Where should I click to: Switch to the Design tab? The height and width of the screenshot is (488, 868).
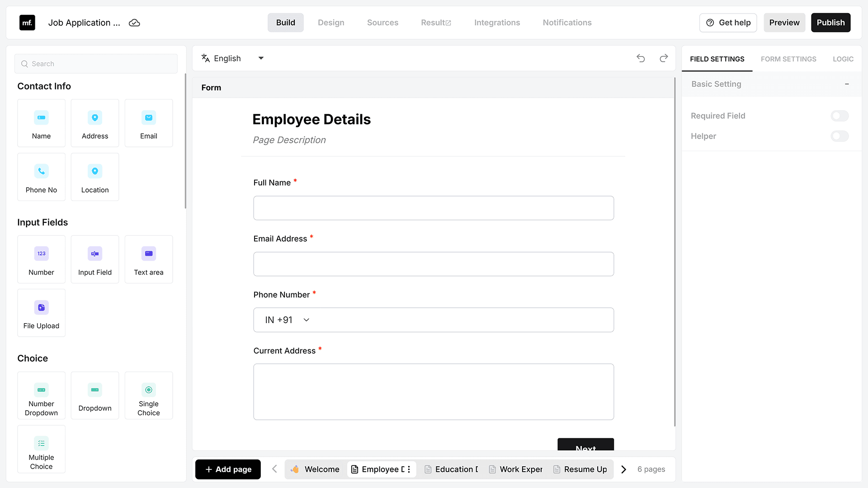tap(331, 23)
